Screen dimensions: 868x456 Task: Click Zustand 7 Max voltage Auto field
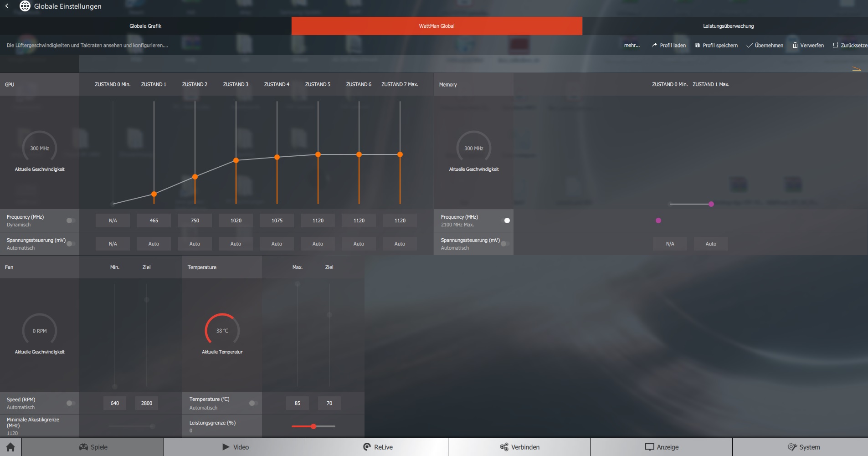click(400, 244)
